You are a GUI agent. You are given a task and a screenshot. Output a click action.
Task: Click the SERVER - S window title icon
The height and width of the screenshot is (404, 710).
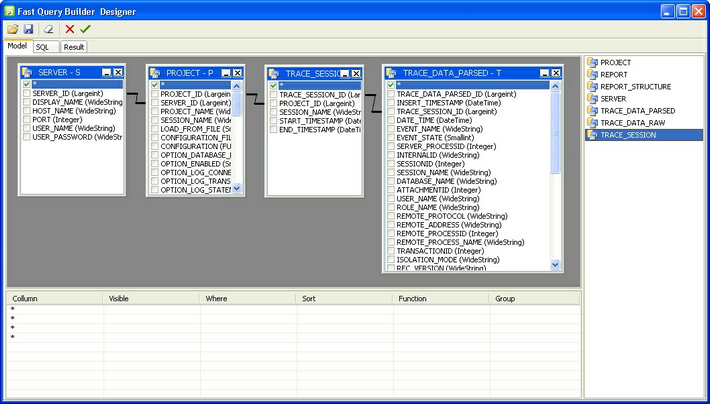tap(27, 72)
